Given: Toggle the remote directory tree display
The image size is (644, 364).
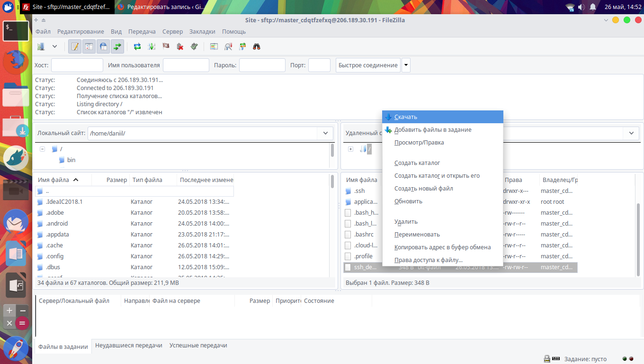Looking at the screenshot, I should 103,46.
